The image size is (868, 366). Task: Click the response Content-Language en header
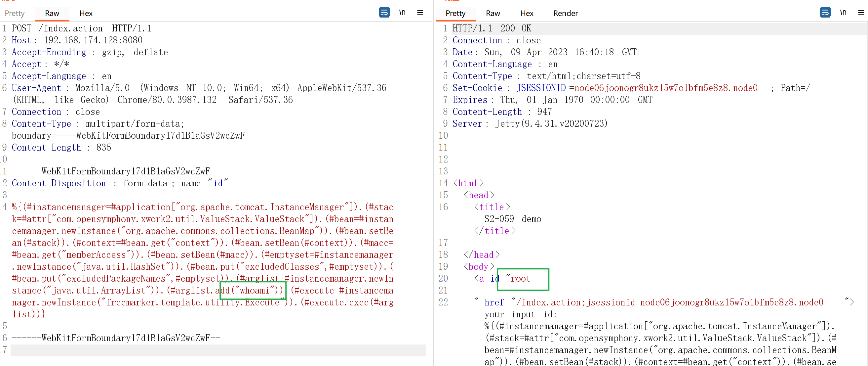pos(505,64)
